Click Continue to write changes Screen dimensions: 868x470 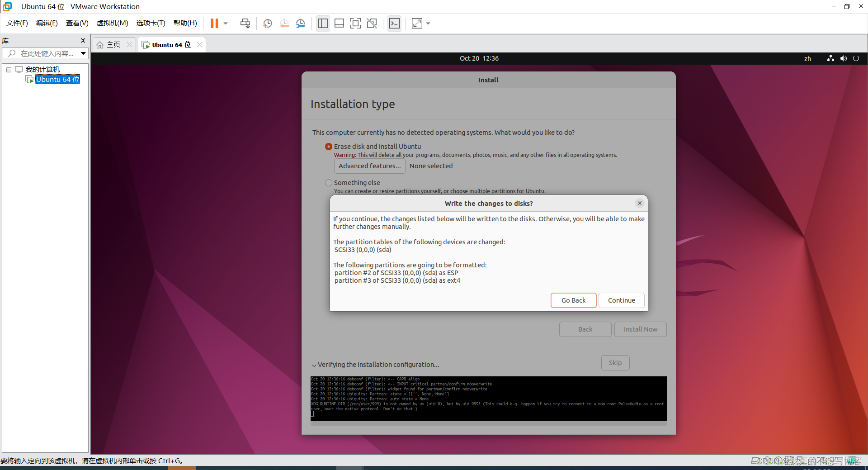(x=622, y=300)
